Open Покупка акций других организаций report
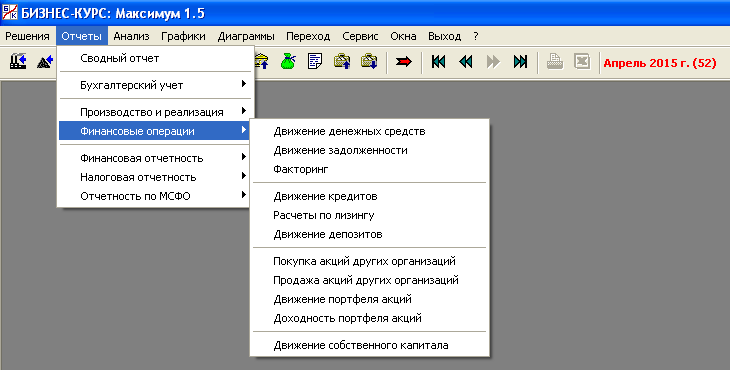This screenshot has width=730, height=370. click(x=370, y=261)
